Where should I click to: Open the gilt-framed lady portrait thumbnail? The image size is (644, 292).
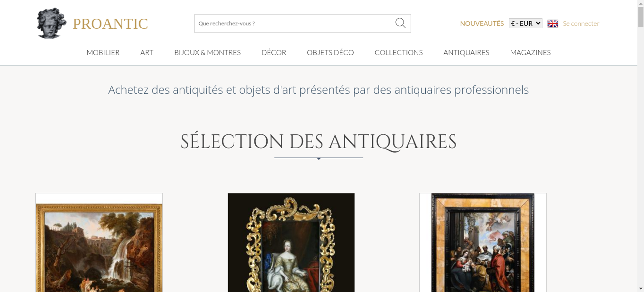[x=291, y=242]
